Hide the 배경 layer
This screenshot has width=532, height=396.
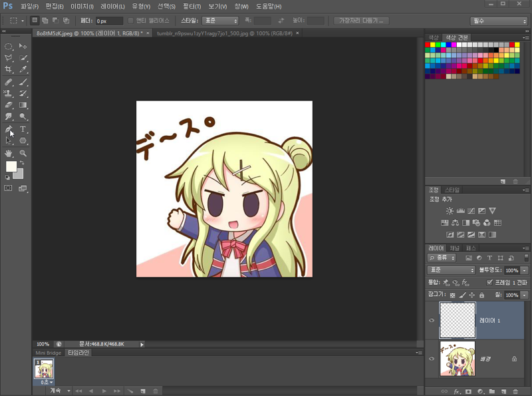(432, 359)
